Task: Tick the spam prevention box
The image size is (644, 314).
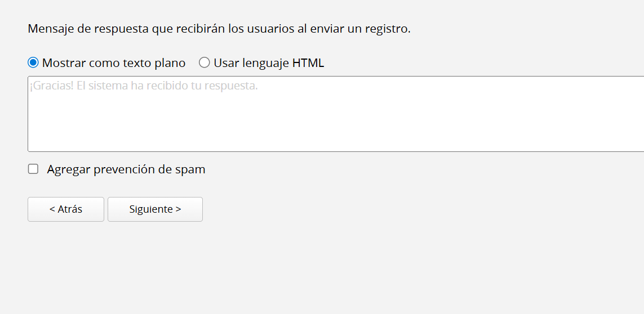Action: click(33, 169)
